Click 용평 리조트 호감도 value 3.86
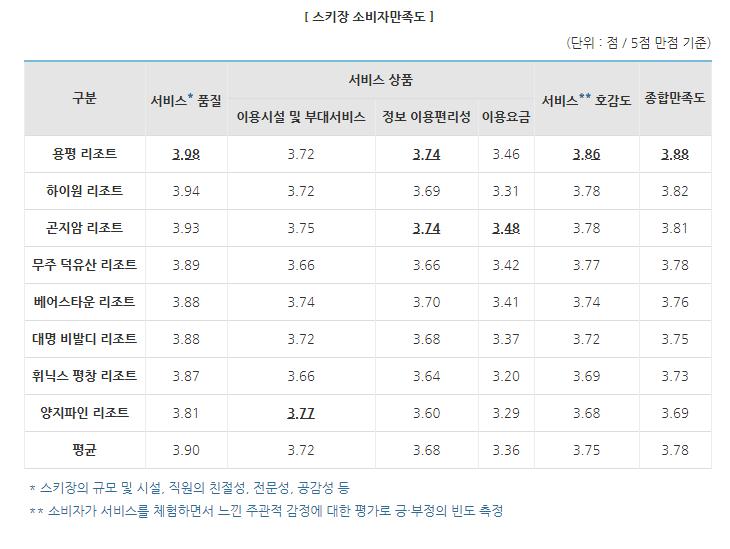The height and width of the screenshot is (549, 730). coord(587,155)
